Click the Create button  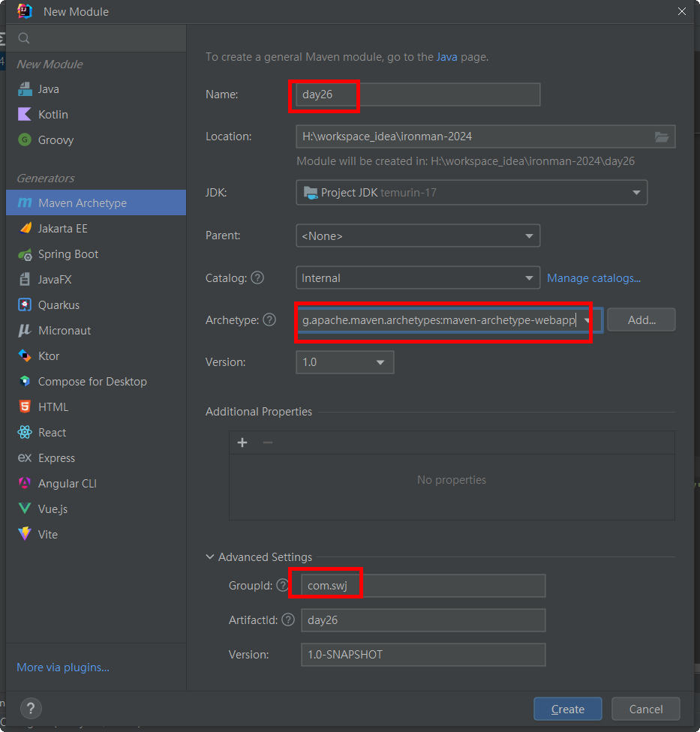(x=568, y=709)
